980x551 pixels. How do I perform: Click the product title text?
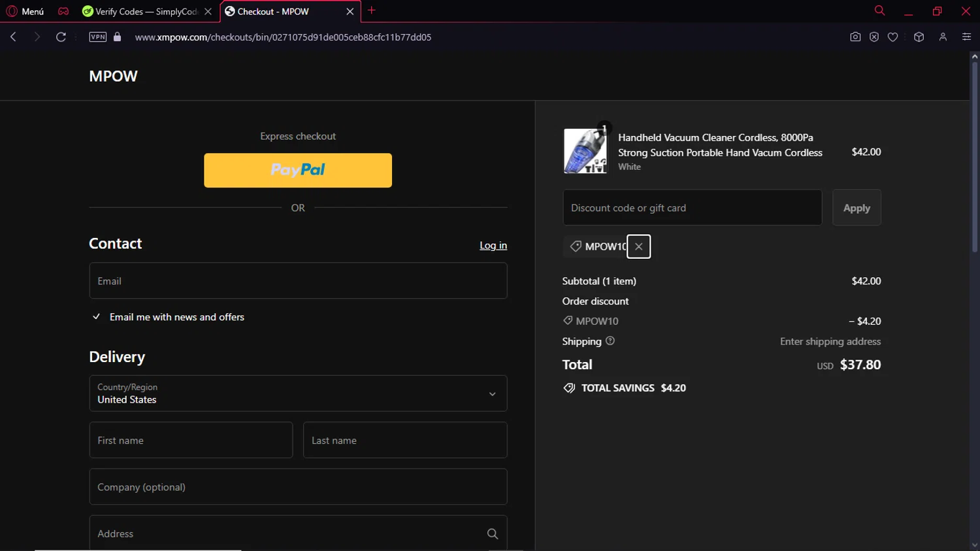coord(721,145)
